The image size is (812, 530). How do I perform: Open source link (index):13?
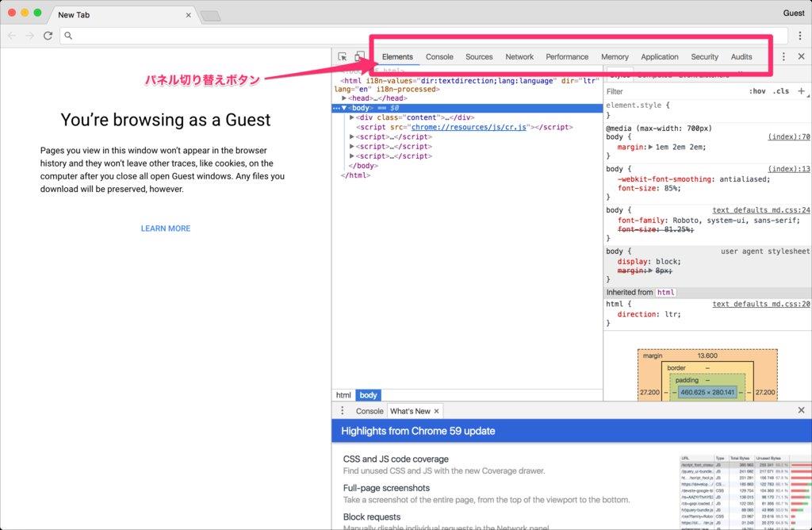(x=789, y=169)
